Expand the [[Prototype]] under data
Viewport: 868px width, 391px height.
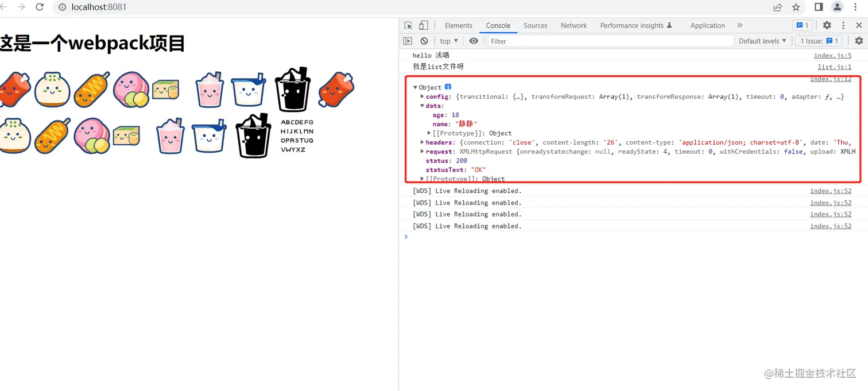click(x=429, y=133)
